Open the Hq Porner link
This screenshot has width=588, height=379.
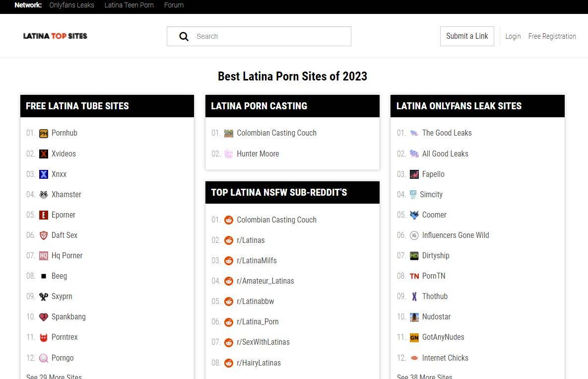click(67, 256)
